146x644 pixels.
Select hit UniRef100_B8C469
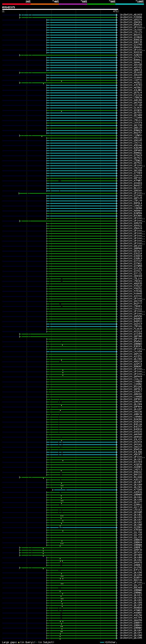[131, 588]
